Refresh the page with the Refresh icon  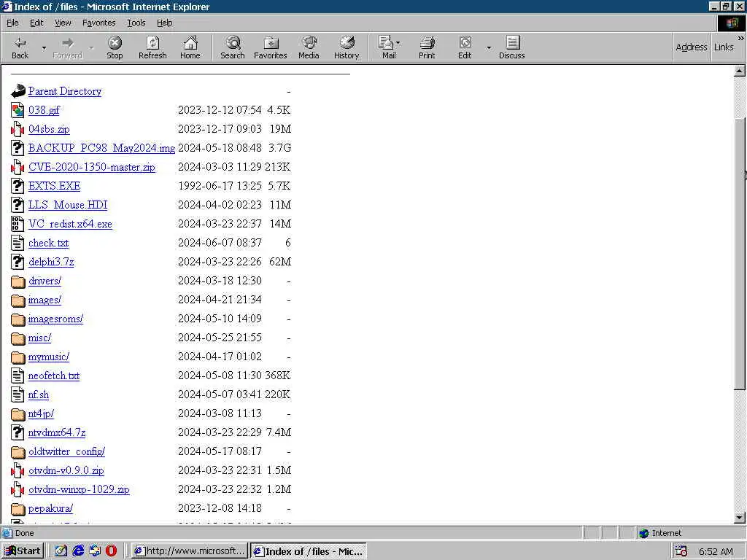[152, 47]
